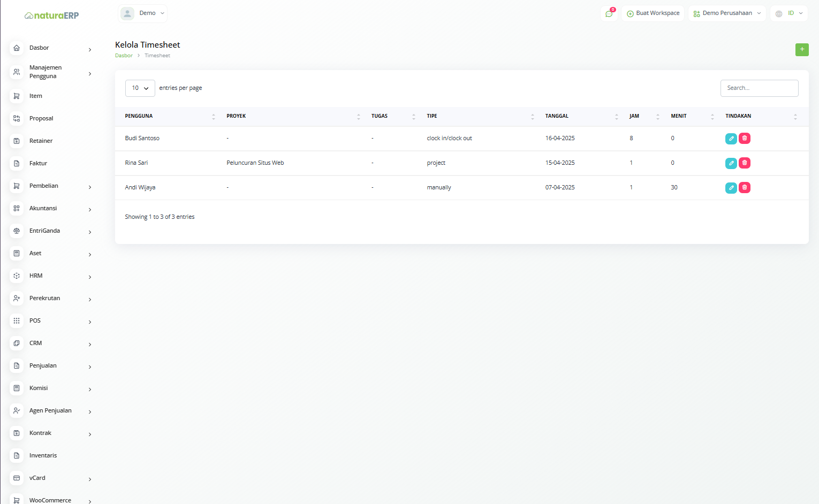Click the Akuntansi sidebar icon

pyautogui.click(x=17, y=208)
